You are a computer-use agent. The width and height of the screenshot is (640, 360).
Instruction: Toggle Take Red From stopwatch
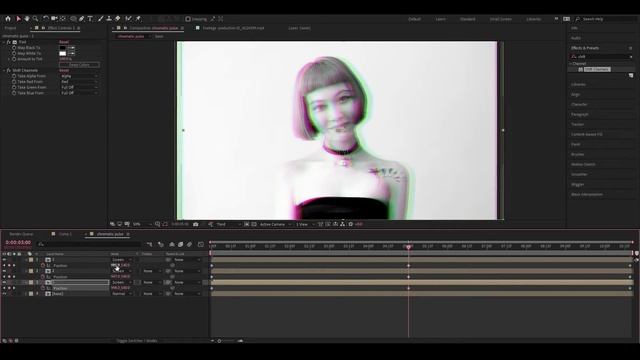[14, 82]
